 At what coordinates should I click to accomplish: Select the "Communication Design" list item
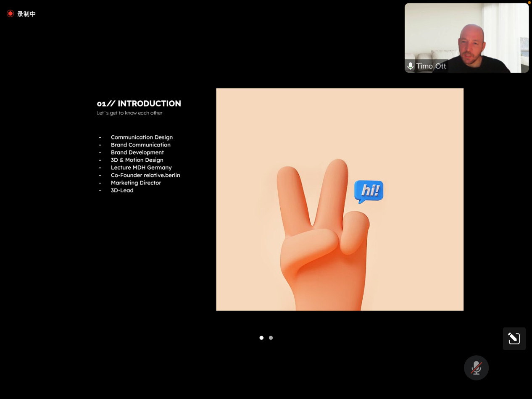click(x=142, y=137)
